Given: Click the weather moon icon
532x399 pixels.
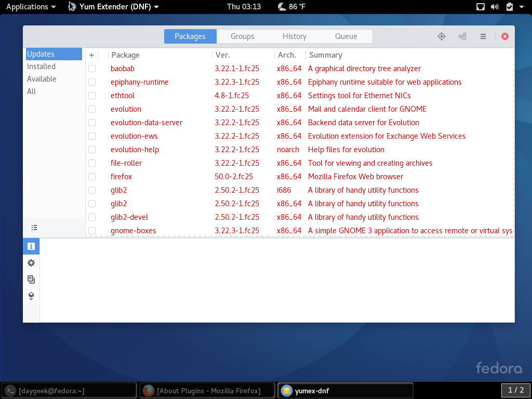Looking at the screenshot, I should 282,7.
